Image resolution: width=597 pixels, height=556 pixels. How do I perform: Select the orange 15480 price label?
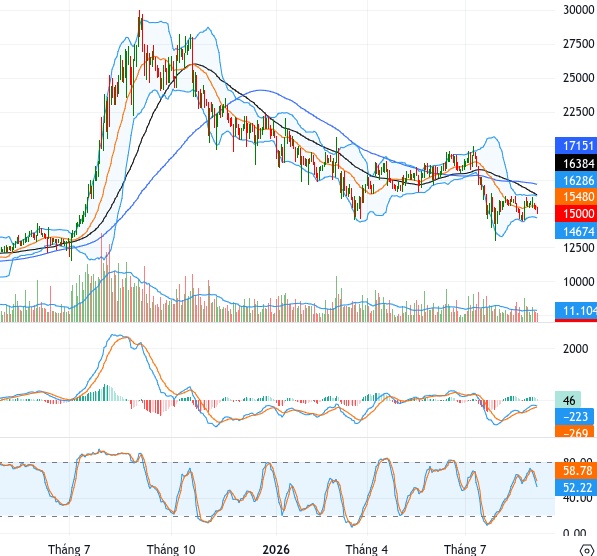[576, 197]
